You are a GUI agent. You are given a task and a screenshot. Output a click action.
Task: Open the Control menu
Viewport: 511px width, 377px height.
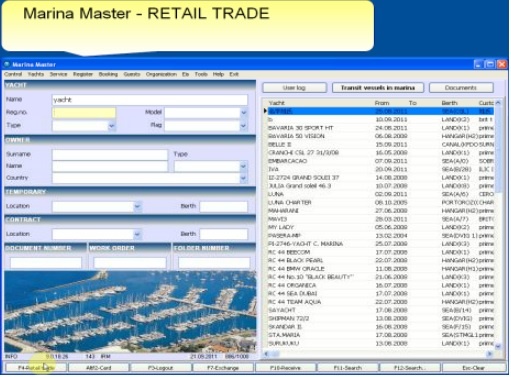tap(13, 74)
